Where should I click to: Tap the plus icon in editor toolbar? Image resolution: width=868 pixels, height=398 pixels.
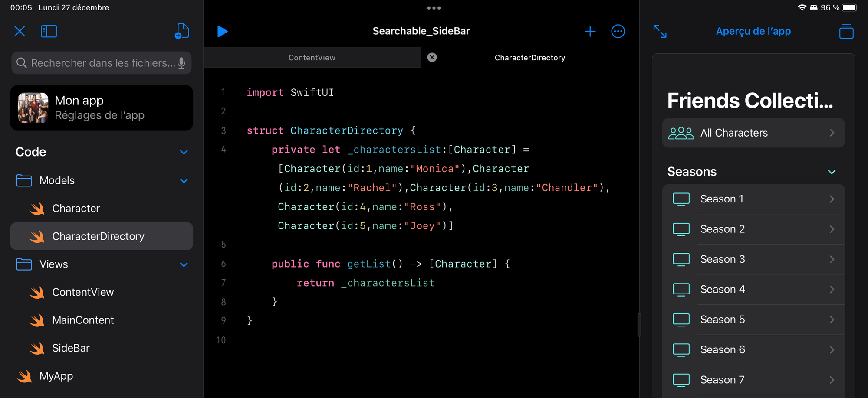coord(590,31)
